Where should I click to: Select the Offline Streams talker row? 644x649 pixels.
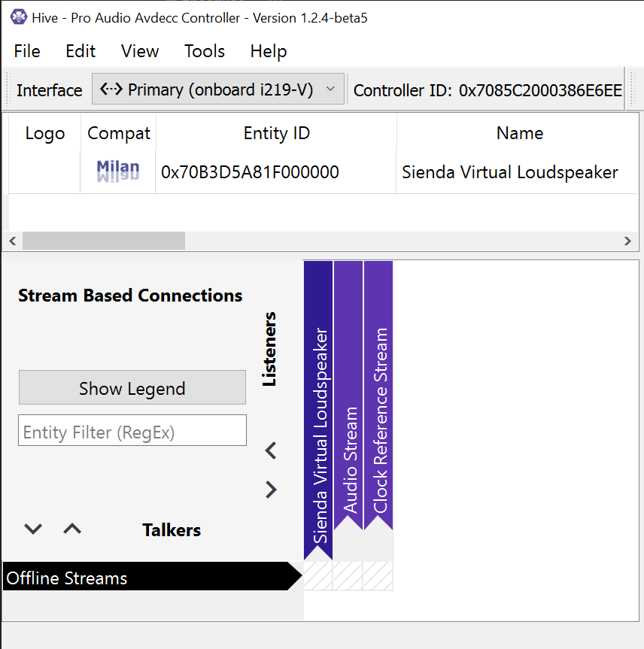151,576
